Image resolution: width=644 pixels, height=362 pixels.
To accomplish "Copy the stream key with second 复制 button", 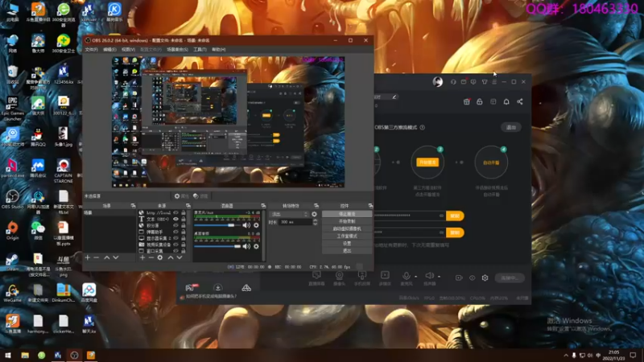I will pos(455,232).
